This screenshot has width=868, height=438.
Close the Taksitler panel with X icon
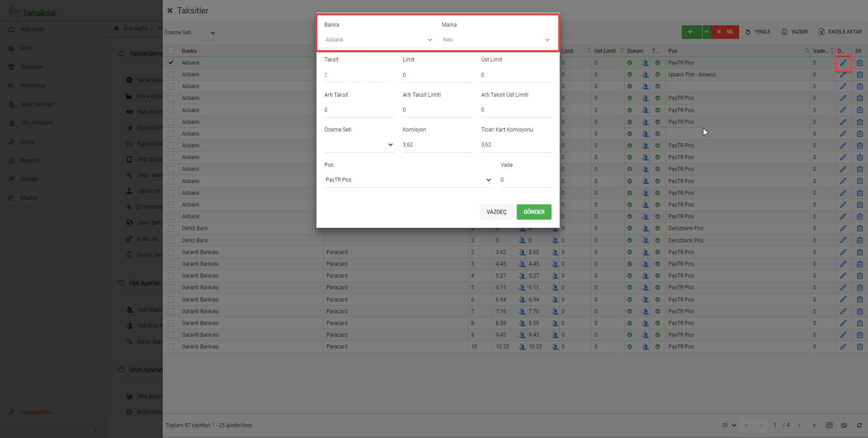[x=170, y=10]
